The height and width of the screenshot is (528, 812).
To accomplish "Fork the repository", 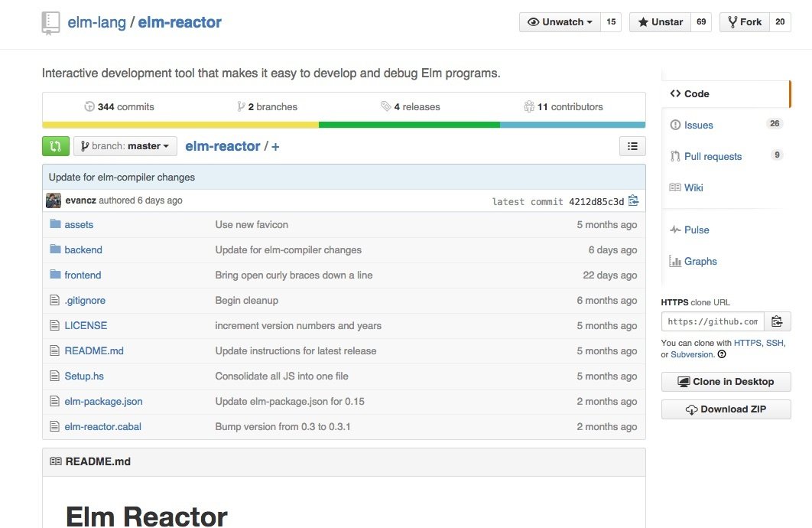I will pos(745,21).
